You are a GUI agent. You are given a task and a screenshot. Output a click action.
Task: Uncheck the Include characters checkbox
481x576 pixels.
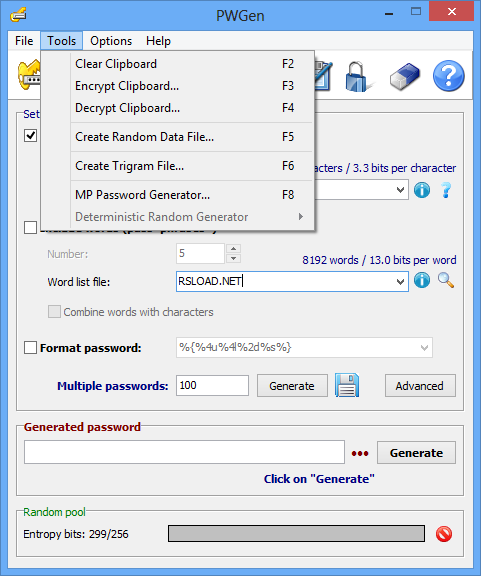pyautogui.click(x=30, y=136)
